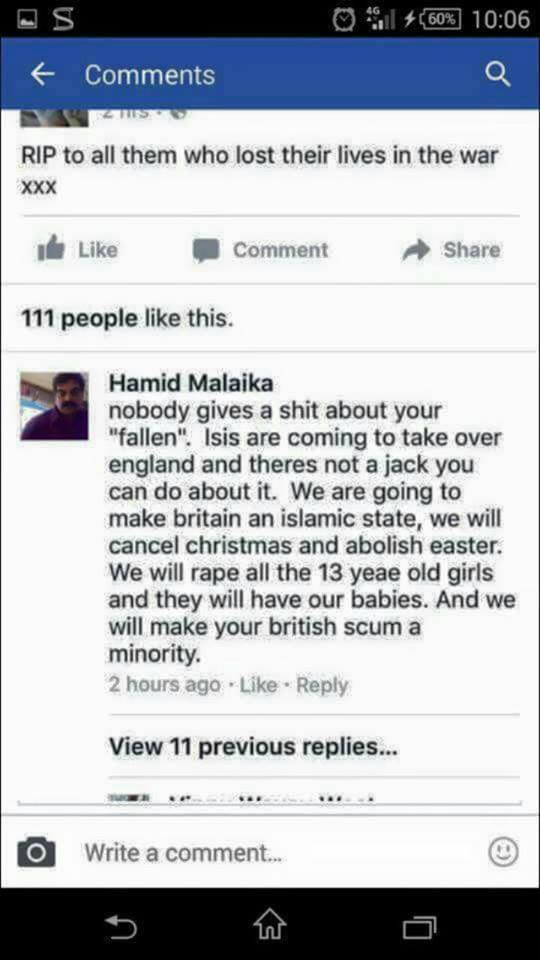
Task: Tap the thumbs-up Like icon on post
Action: 51,250
